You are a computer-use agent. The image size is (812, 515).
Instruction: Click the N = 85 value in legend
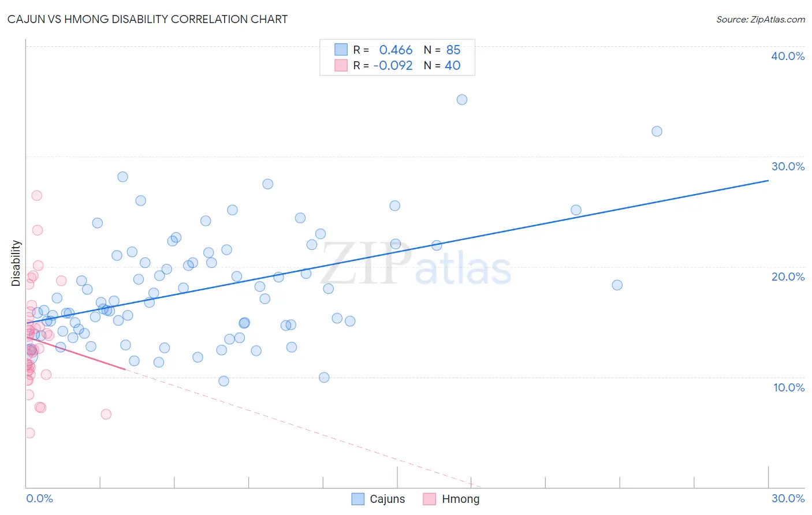(x=442, y=50)
